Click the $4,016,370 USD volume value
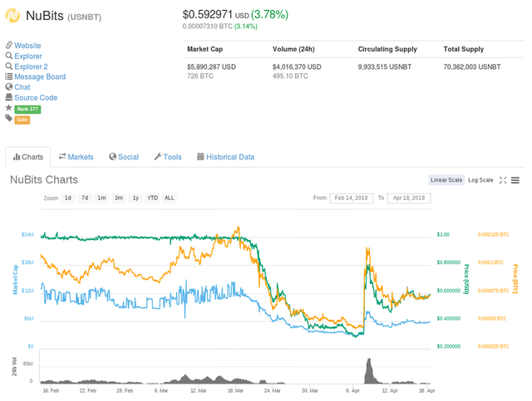532x401 pixels. [297, 66]
